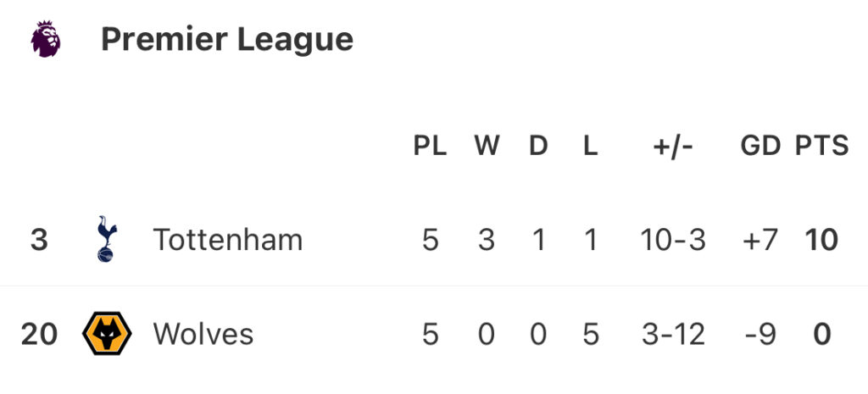Open the Wolves team name

tap(203, 334)
